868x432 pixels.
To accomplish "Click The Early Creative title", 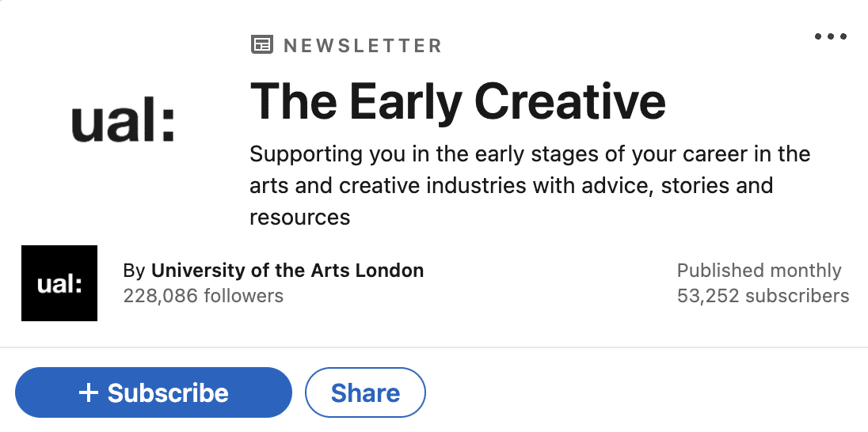I will (x=458, y=102).
